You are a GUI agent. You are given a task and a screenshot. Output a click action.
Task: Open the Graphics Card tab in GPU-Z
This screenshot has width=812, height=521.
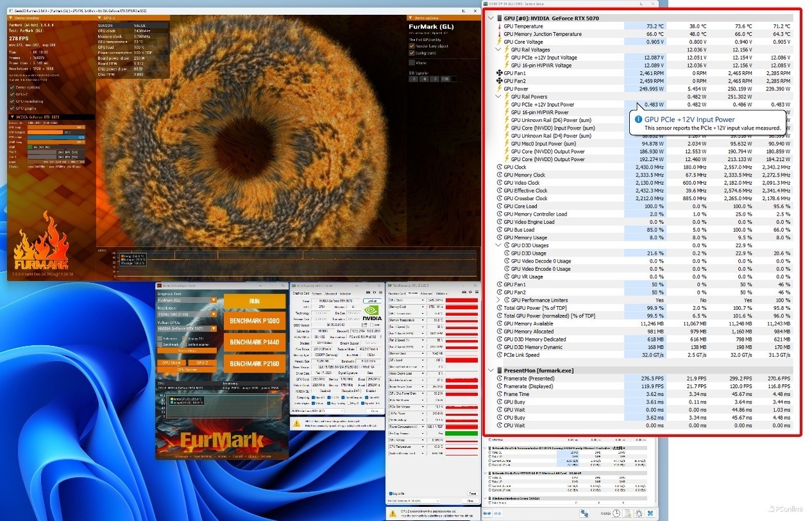[301, 294]
